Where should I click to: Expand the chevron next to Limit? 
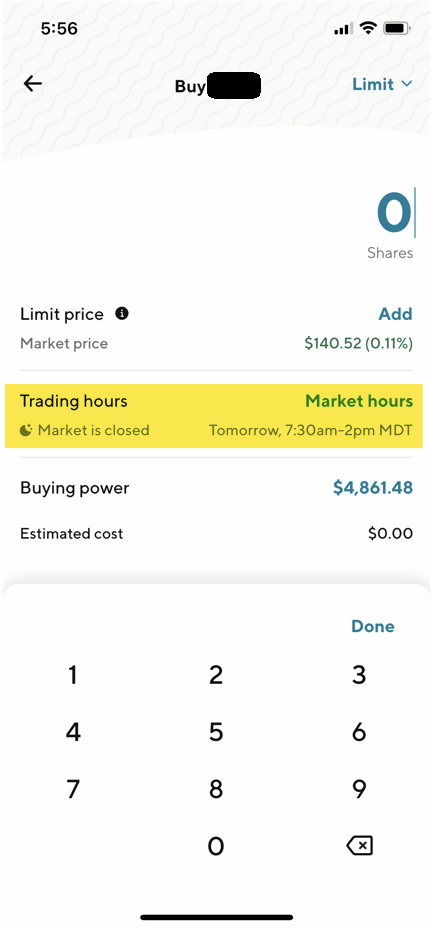coord(406,84)
